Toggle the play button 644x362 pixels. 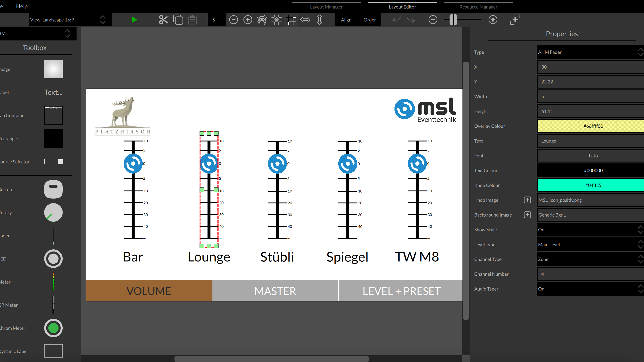(x=134, y=20)
